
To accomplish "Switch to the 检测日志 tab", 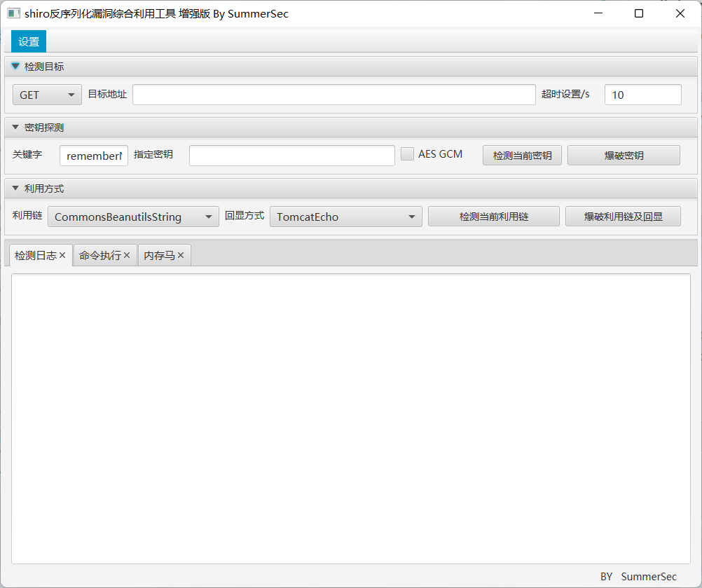I will tap(36, 255).
